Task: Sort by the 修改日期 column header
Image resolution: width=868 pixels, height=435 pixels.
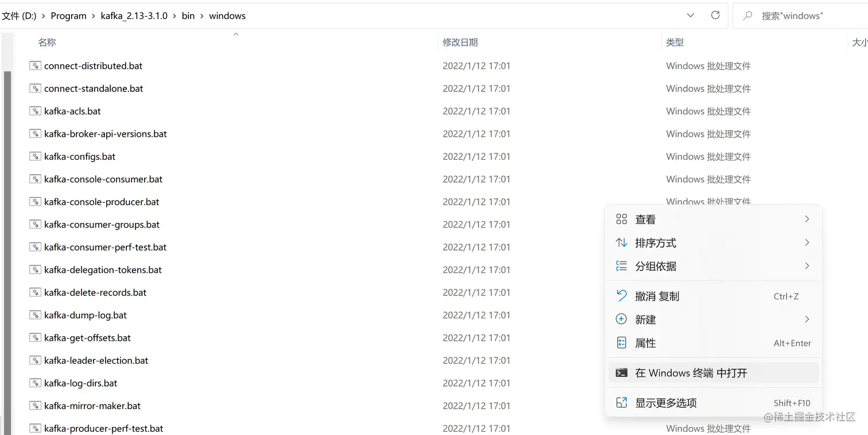Action: (x=460, y=43)
